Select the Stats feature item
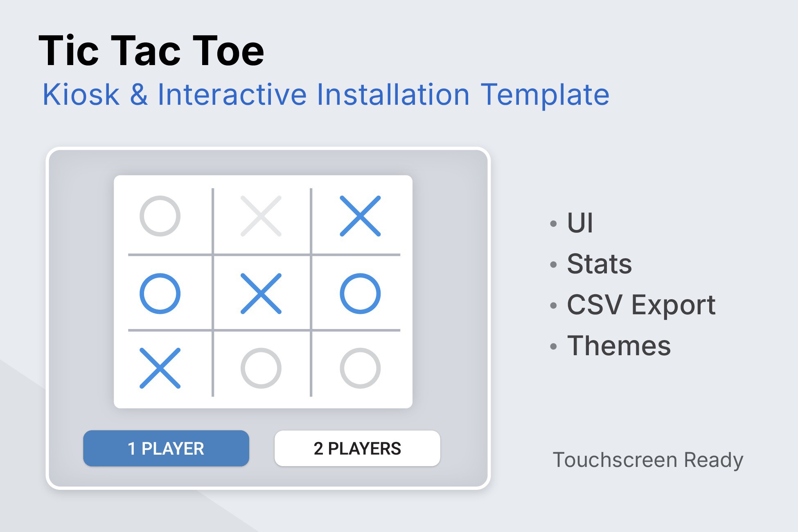The image size is (798, 532). pos(600,264)
